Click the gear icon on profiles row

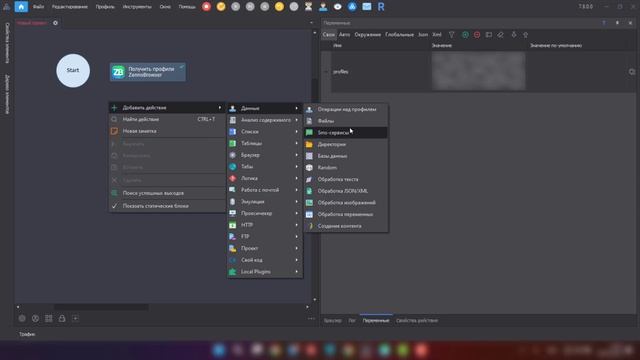[632, 72]
